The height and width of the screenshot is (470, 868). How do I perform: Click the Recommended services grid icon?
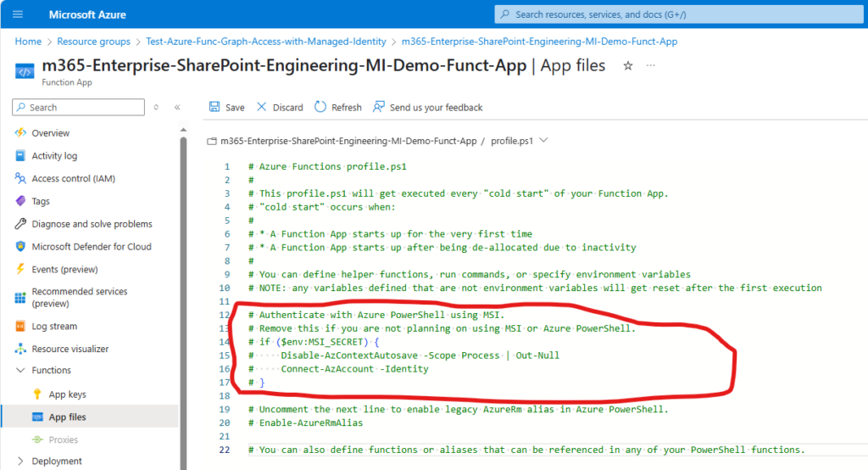pyautogui.click(x=20, y=298)
